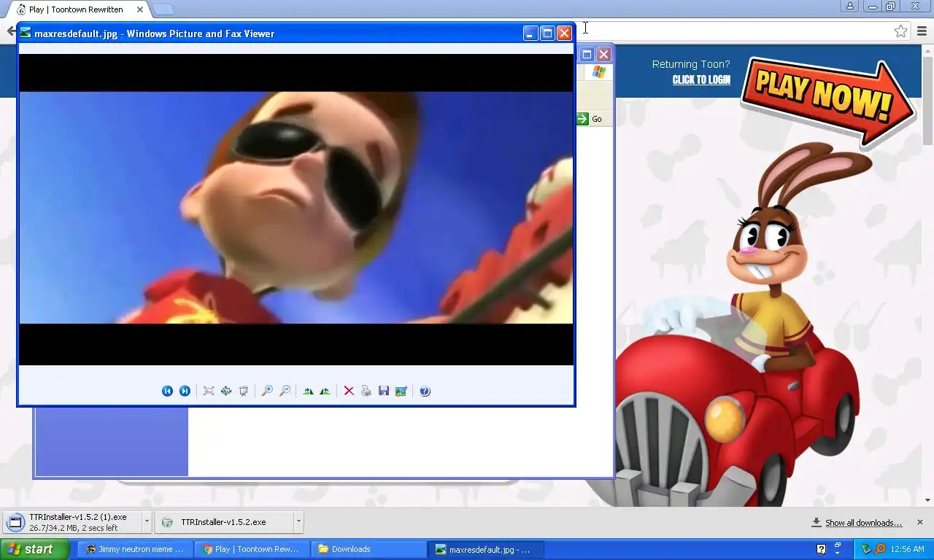Click the maxresdefault.jpg window title text
This screenshot has height=560, width=934.
coord(154,34)
